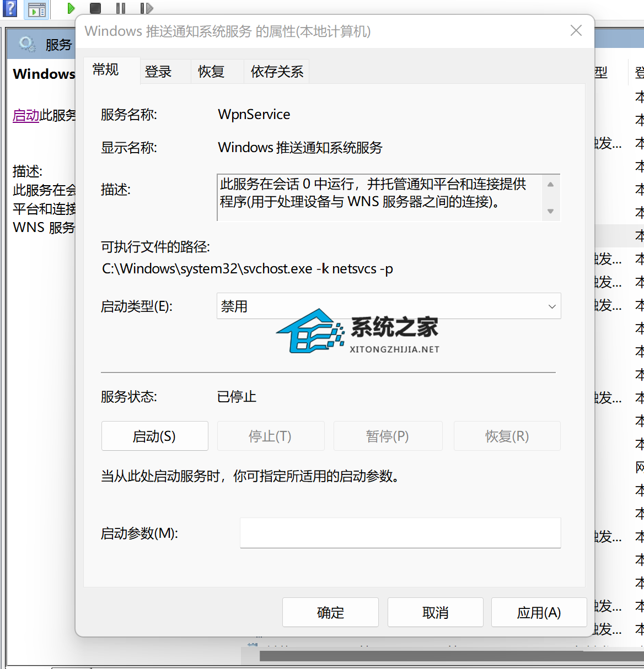
Task: Open the 恢复 tab
Action: point(217,72)
